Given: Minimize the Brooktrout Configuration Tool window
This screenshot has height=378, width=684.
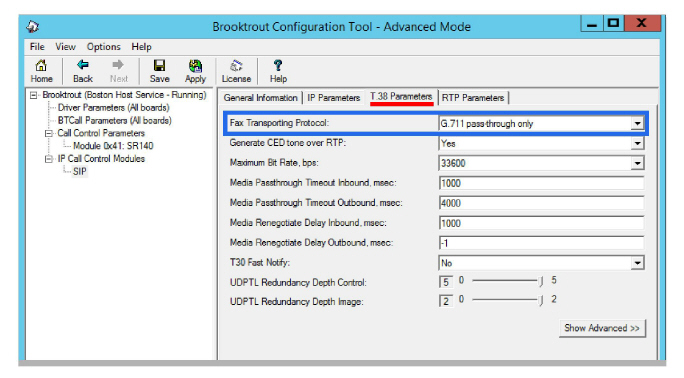Looking at the screenshot, I should [592, 24].
